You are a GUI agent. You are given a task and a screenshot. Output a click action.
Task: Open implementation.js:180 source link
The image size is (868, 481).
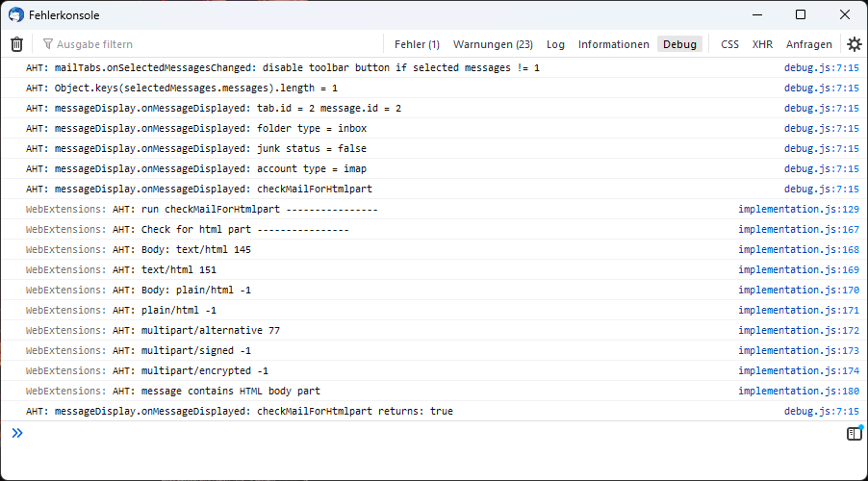click(798, 391)
